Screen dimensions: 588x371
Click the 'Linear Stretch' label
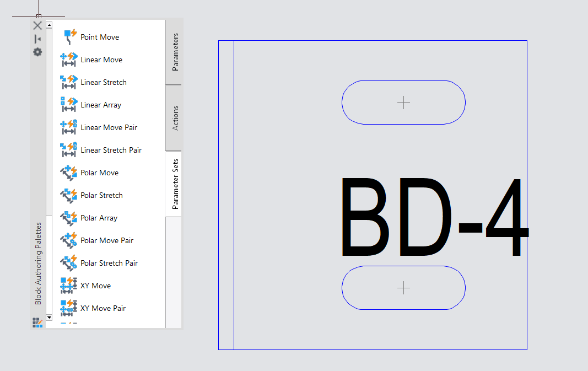coord(104,82)
